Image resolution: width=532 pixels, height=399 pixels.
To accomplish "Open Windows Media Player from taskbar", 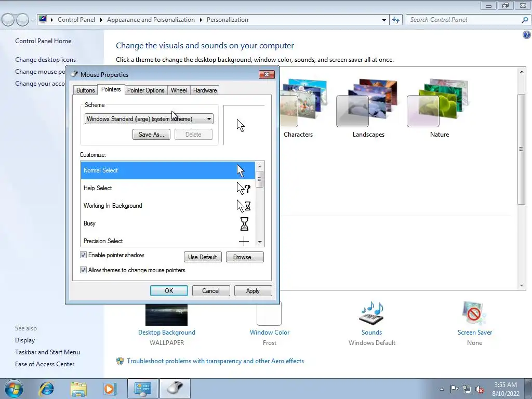I will coord(110,389).
